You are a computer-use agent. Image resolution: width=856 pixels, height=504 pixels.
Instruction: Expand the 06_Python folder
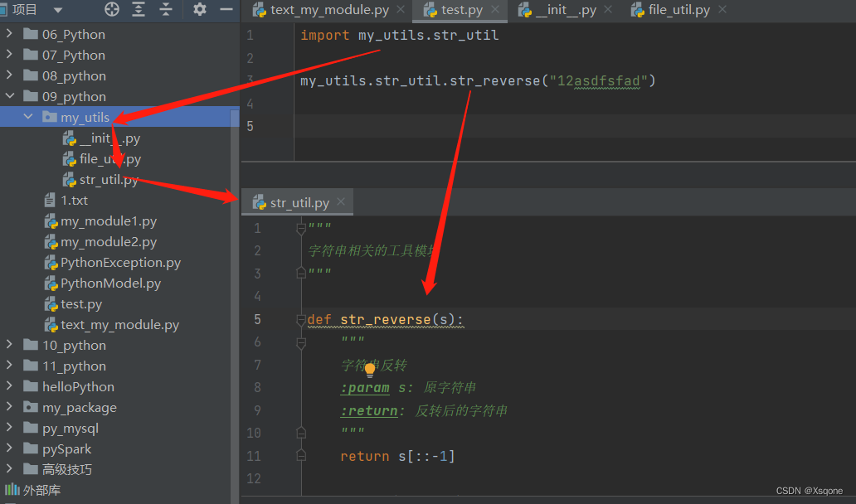coord(9,34)
